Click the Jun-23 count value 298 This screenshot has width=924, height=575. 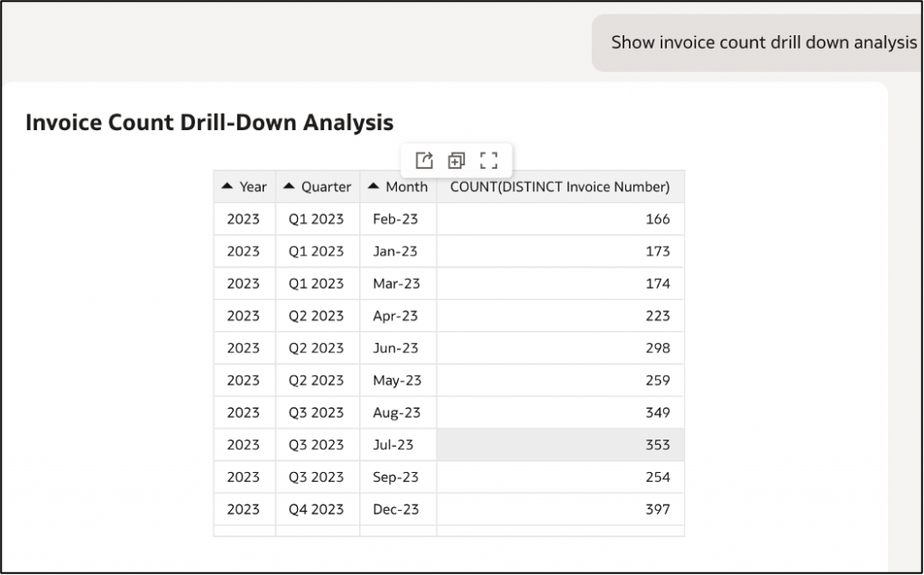tap(658, 348)
